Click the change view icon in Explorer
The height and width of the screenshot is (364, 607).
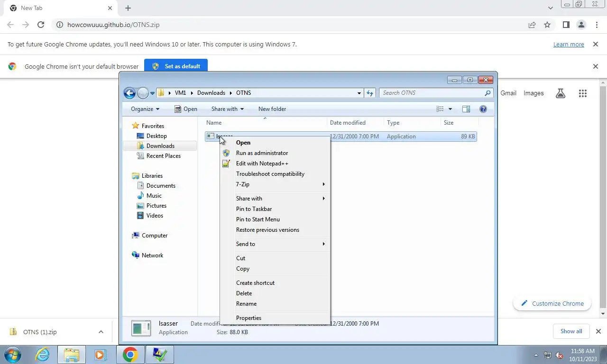click(440, 109)
